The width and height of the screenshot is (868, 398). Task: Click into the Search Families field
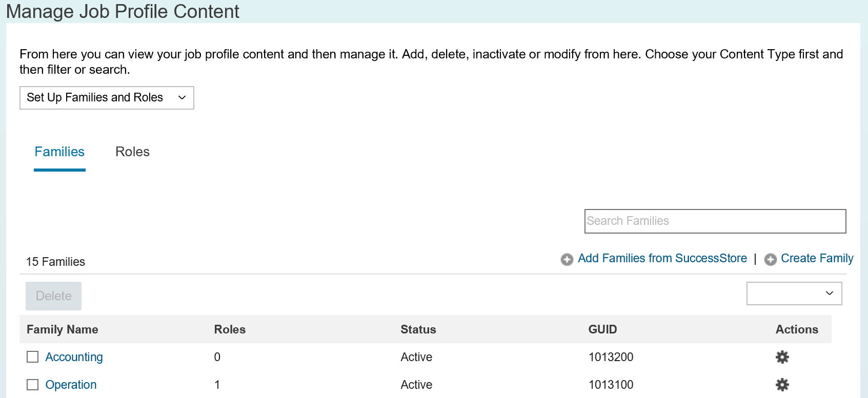point(715,221)
